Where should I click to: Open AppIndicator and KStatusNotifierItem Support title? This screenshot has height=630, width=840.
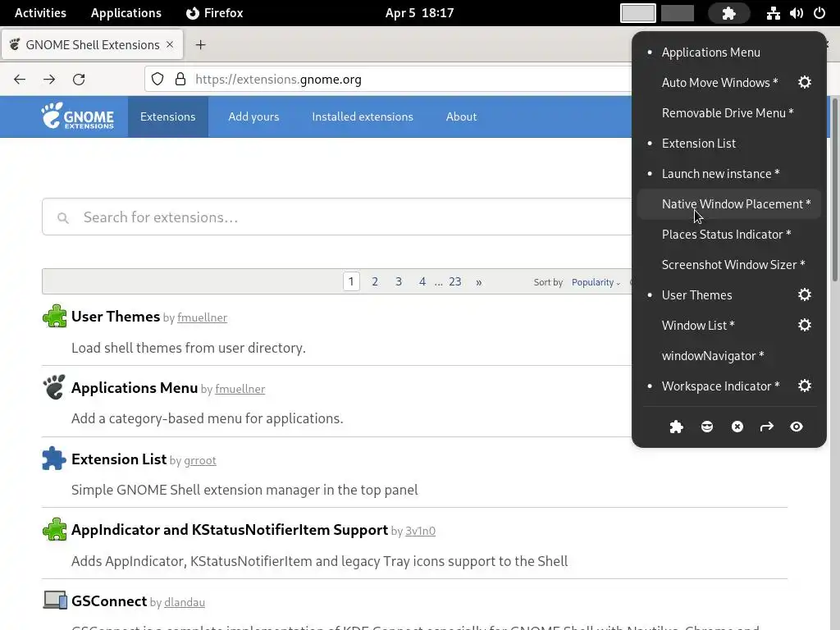[x=230, y=529]
